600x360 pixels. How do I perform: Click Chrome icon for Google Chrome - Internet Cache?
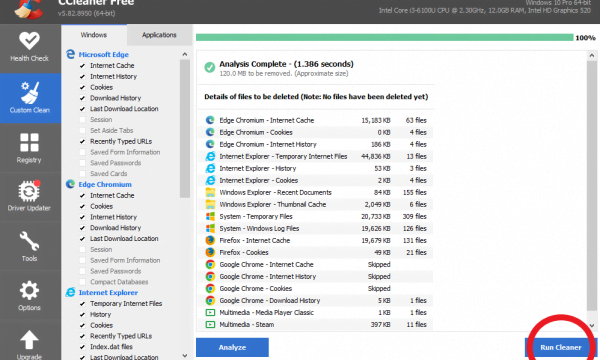point(210,264)
